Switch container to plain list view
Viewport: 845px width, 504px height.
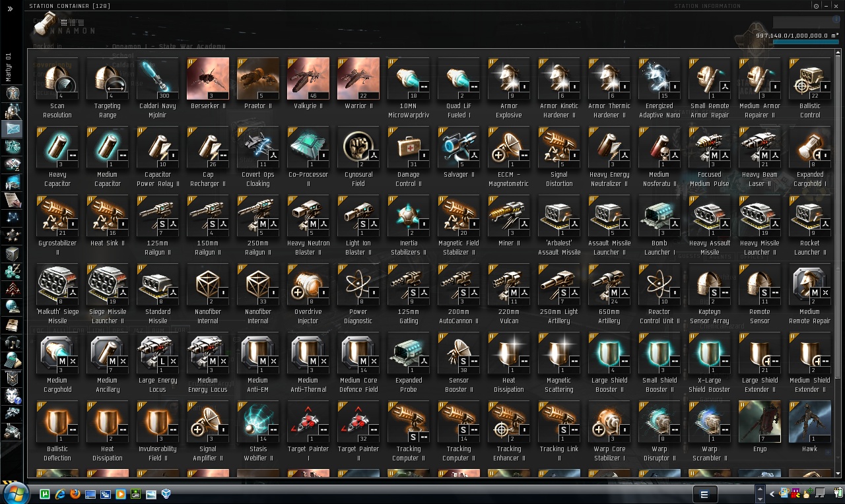[x=81, y=22]
